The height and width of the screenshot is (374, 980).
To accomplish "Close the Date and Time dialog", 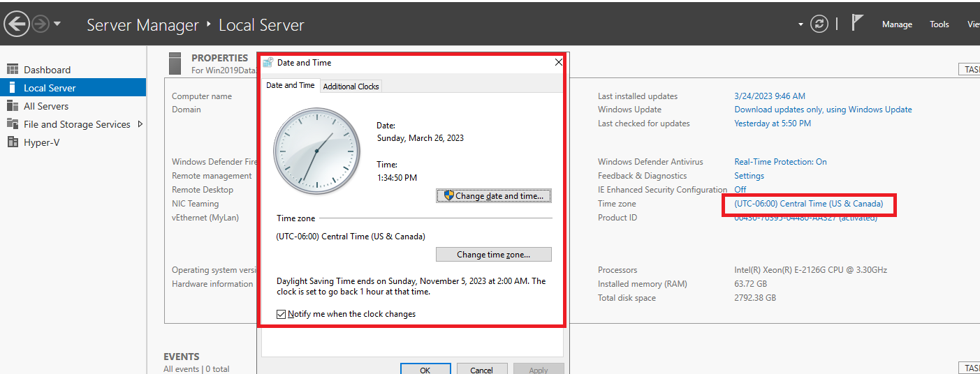I will (x=558, y=62).
